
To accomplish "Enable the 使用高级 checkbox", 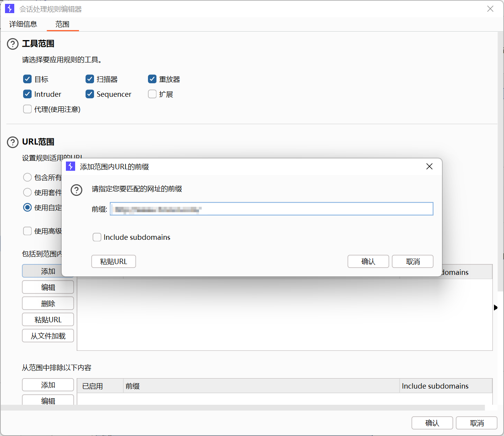I will click(27, 231).
